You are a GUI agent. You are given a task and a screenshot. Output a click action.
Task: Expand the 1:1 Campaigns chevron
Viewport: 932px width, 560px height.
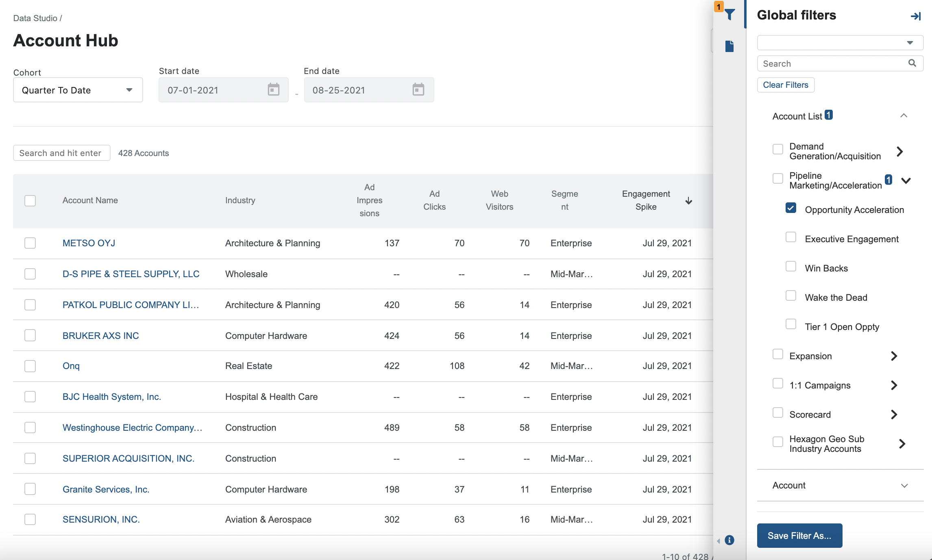click(x=894, y=385)
